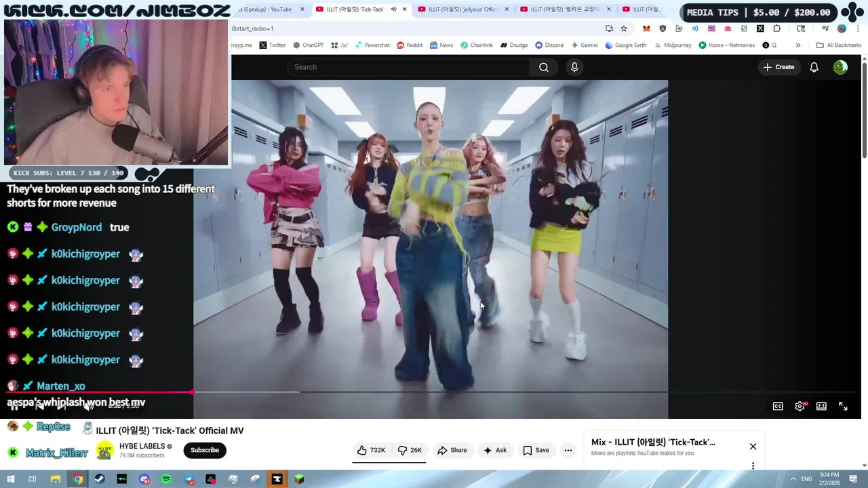
Task: Open Gemini bookmark
Action: coord(585,45)
